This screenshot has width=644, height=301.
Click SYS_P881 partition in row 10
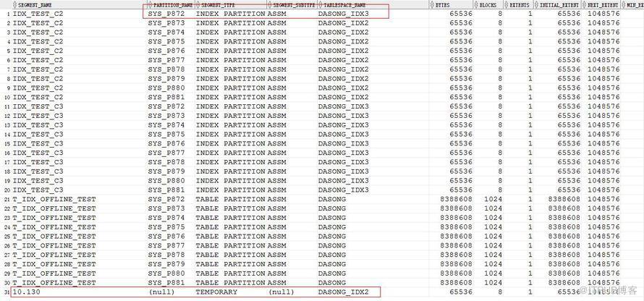tap(166, 98)
